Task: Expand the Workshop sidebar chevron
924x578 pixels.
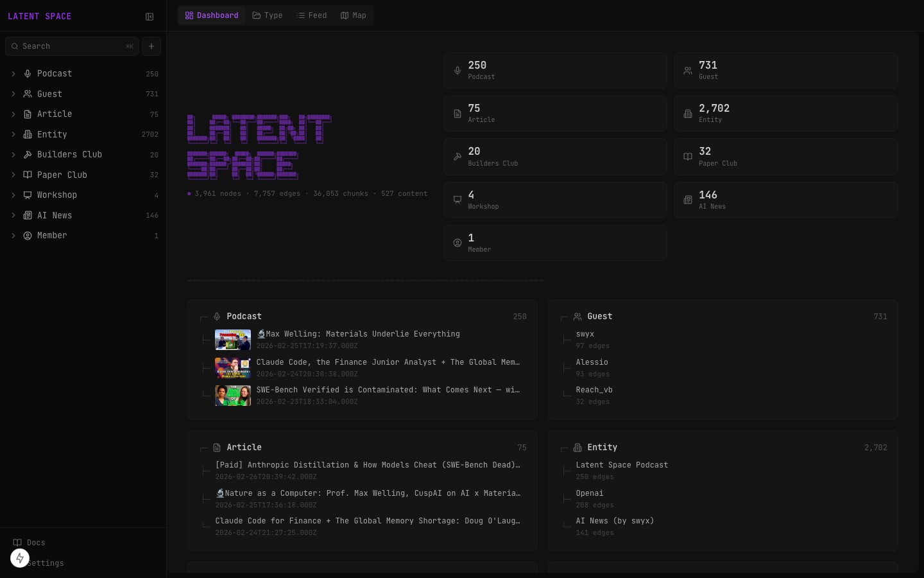Action: click(13, 195)
